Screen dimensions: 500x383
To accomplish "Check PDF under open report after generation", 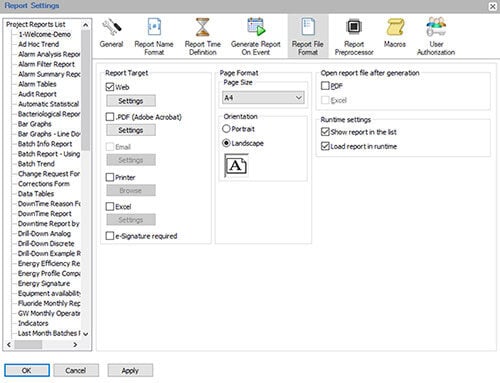I will coord(325,86).
